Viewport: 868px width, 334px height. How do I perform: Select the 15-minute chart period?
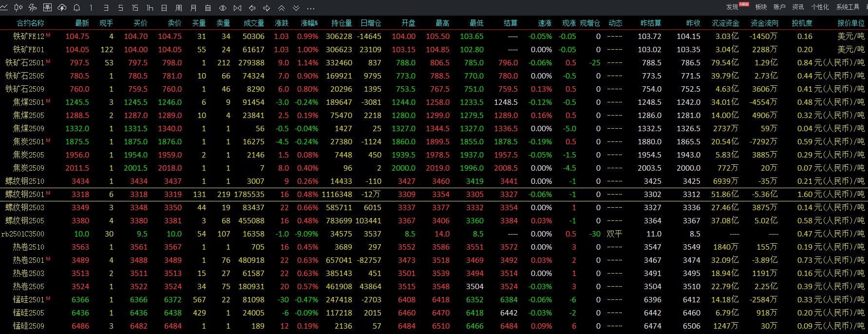click(135, 8)
